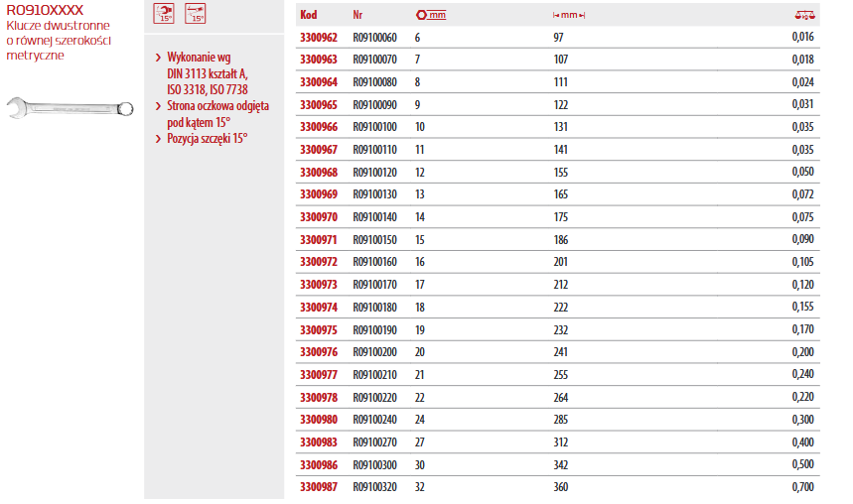Select part number R09100240
Image resolution: width=853 pixels, height=504 pixels.
pos(374,420)
